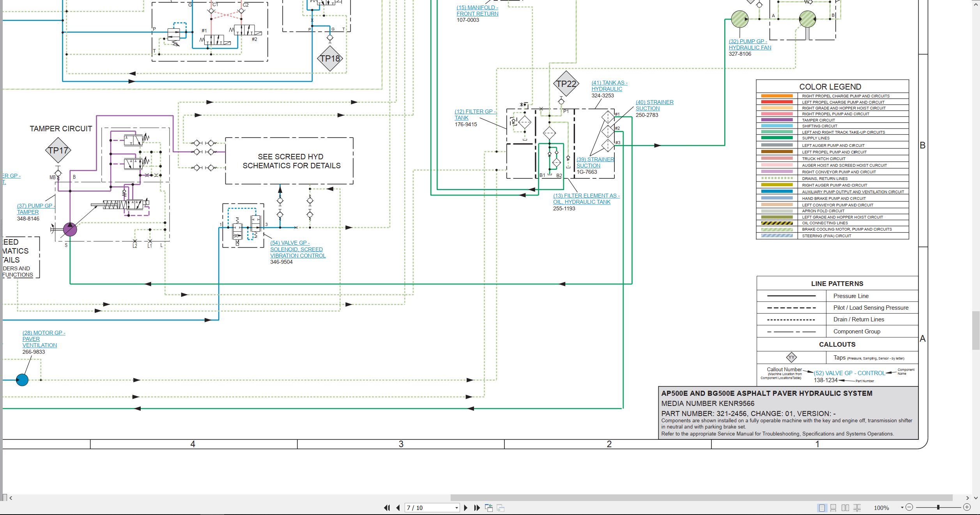Click part number 176-9415
The image size is (980, 515).
click(x=465, y=124)
